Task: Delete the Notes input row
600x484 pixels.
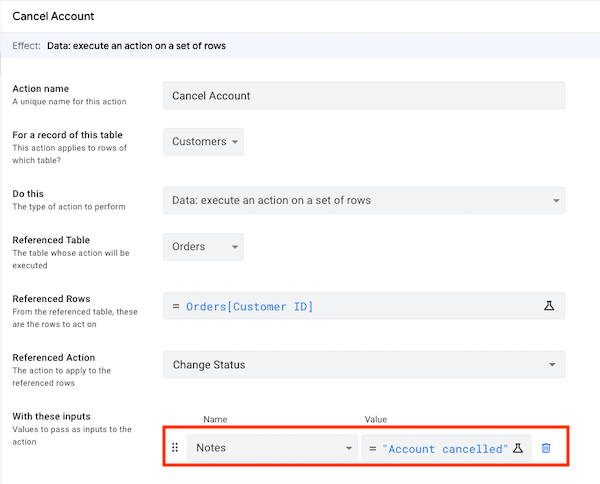Action: tap(546, 449)
